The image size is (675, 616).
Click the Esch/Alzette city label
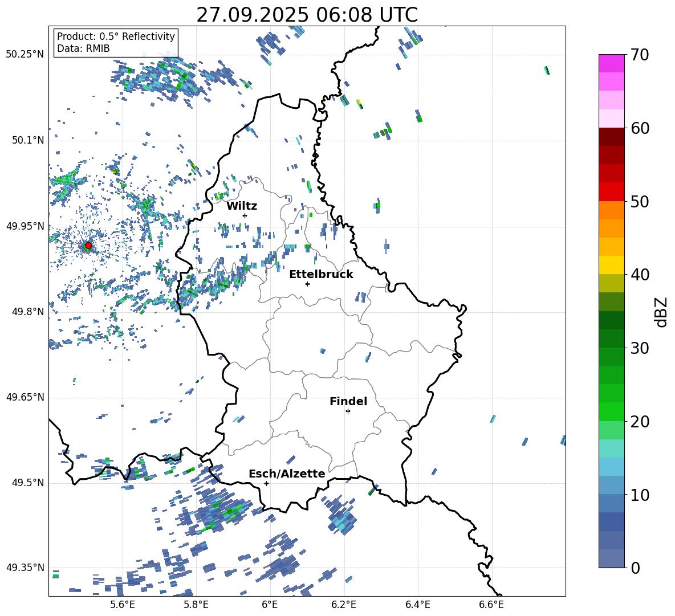tap(287, 474)
